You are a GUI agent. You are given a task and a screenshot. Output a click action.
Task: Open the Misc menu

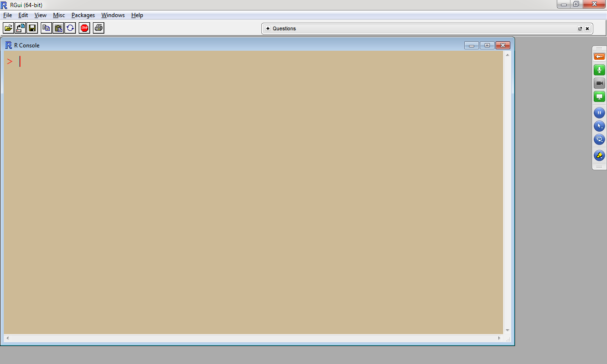pos(59,15)
